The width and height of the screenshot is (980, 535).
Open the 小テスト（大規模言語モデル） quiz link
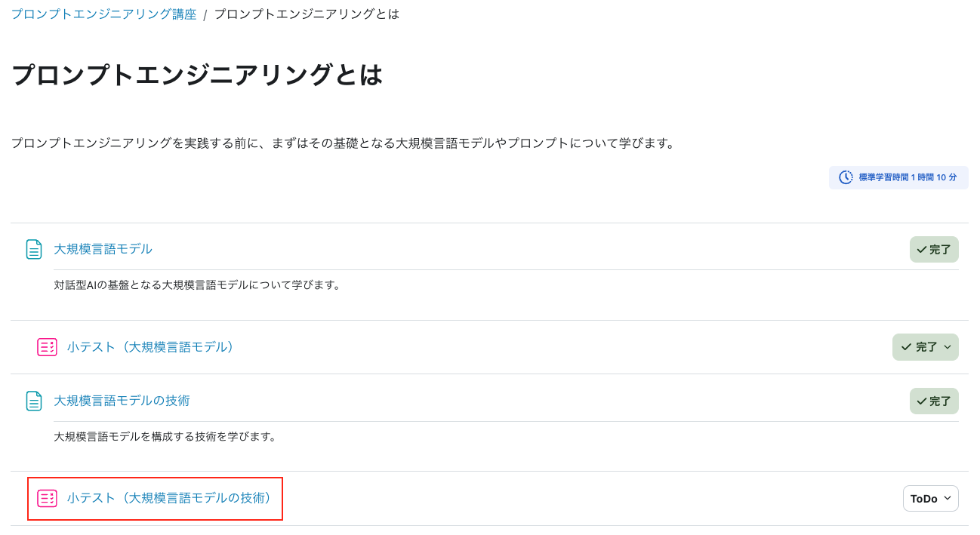(x=151, y=347)
